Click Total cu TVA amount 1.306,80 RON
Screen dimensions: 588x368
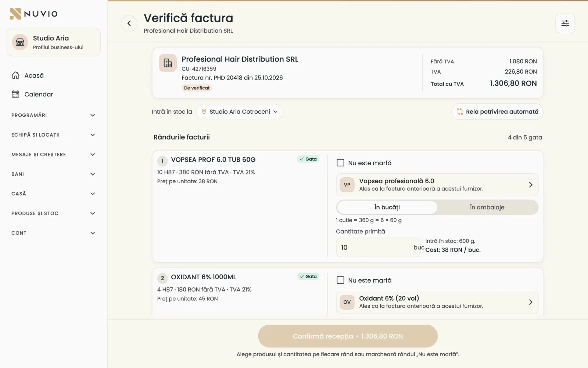513,84
